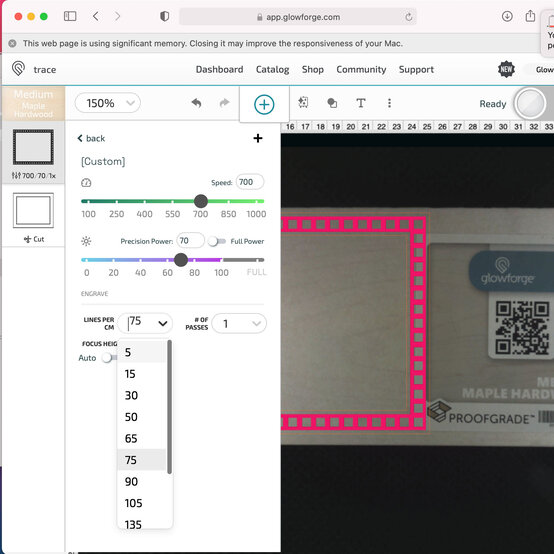Select 50 lines per cm option

pos(141,417)
